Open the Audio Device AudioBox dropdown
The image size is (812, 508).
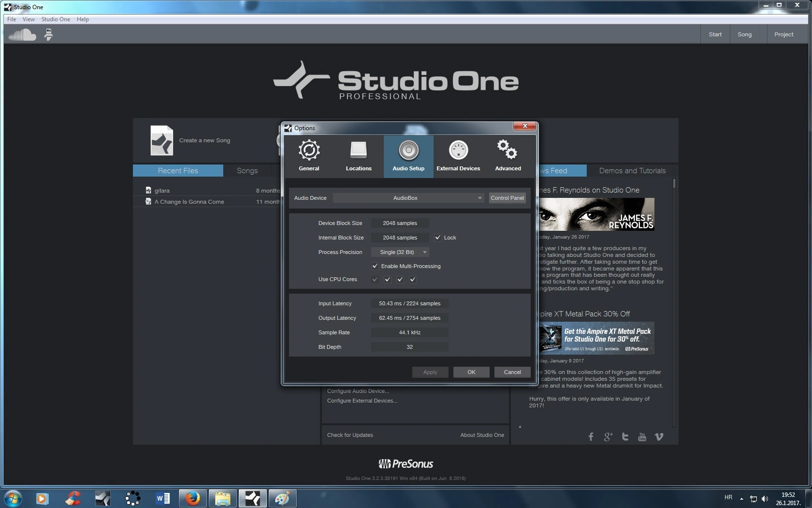408,198
